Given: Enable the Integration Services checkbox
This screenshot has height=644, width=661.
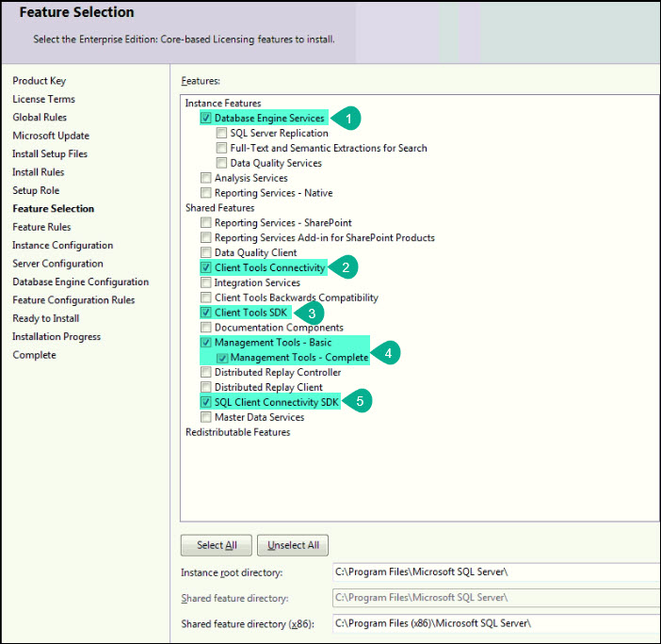Looking at the screenshot, I should tap(205, 282).
